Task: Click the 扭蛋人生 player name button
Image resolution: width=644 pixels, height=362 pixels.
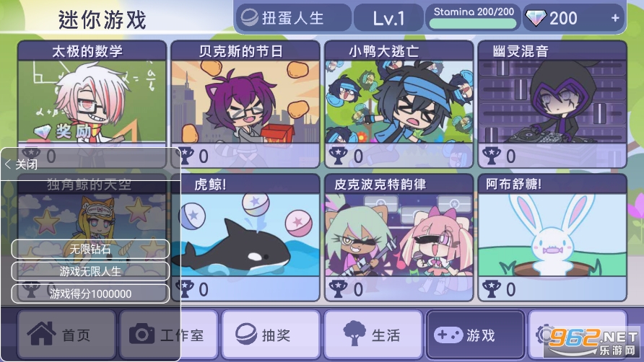Action: [x=294, y=18]
